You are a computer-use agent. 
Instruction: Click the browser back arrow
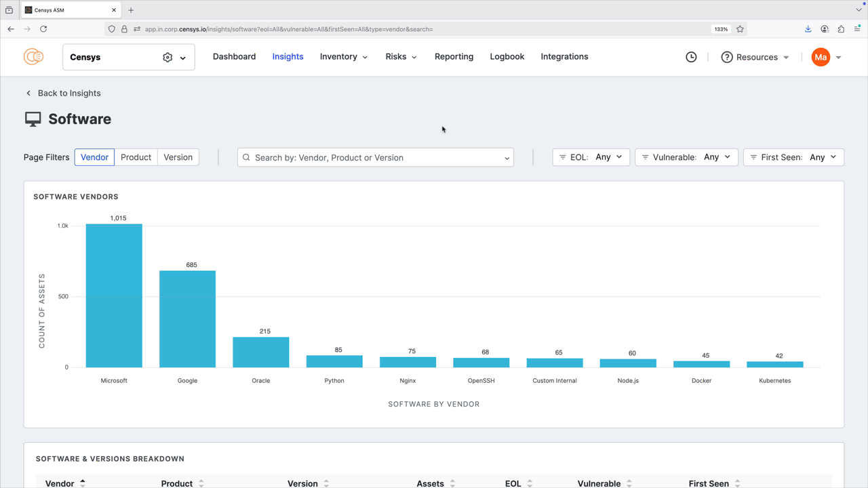coord(11,29)
